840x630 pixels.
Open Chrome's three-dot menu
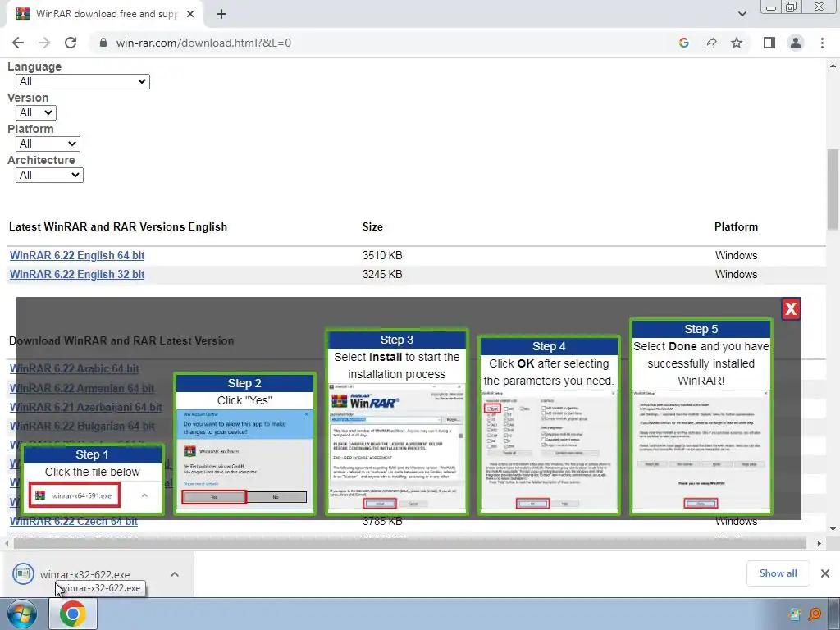tap(822, 43)
